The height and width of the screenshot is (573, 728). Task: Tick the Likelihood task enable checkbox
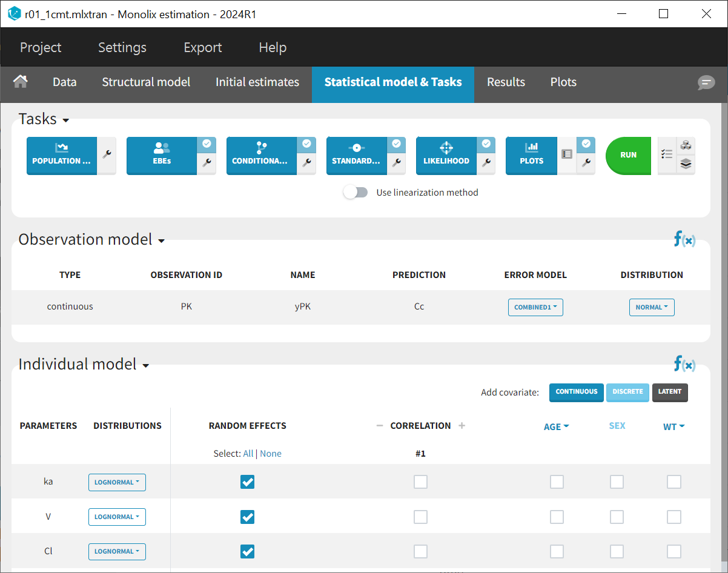tap(486, 144)
